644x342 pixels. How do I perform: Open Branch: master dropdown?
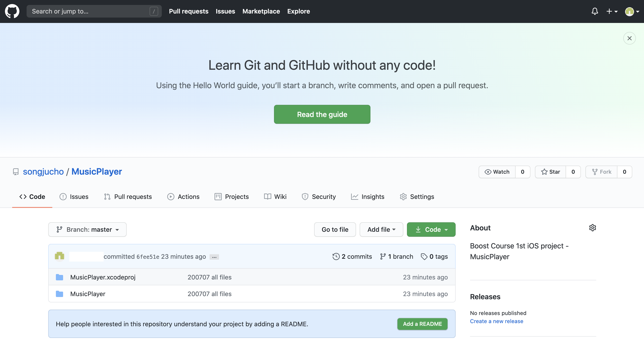[x=87, y=229]
